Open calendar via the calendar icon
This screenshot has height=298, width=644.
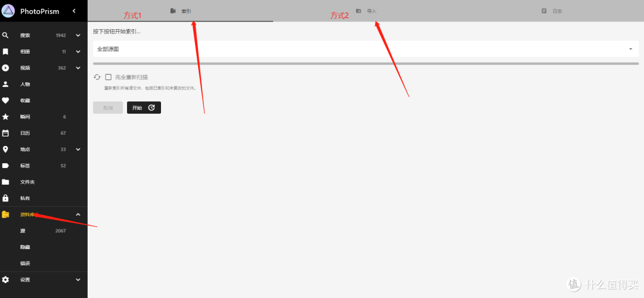click(5, 133)
